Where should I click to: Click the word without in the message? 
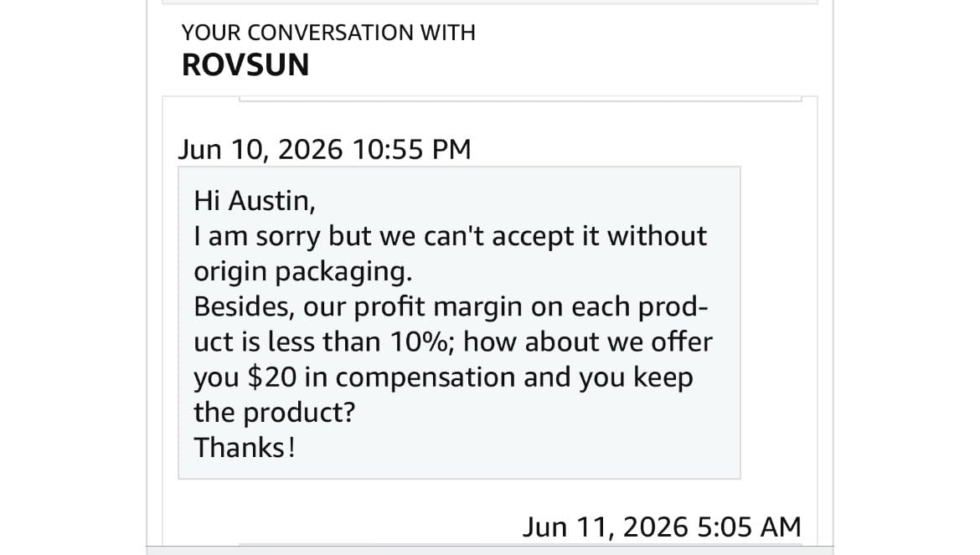coord(657,236)
